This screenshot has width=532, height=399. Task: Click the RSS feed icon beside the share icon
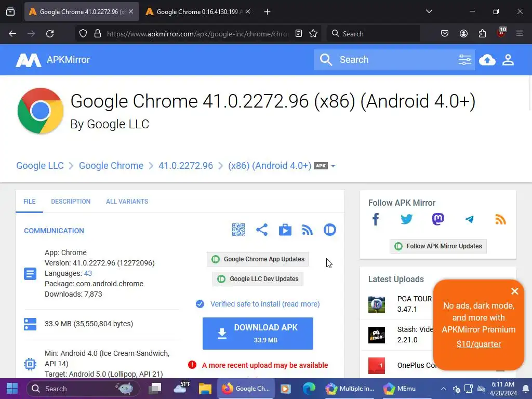click(x=308, y=230)
